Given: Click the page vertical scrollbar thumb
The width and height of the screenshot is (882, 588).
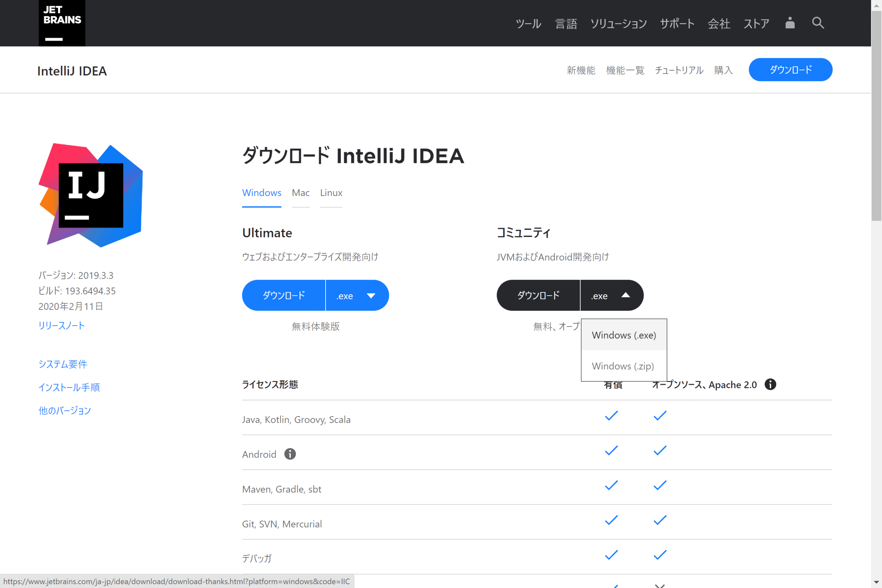Looking at the screenshot, I should tap(876, 116).
